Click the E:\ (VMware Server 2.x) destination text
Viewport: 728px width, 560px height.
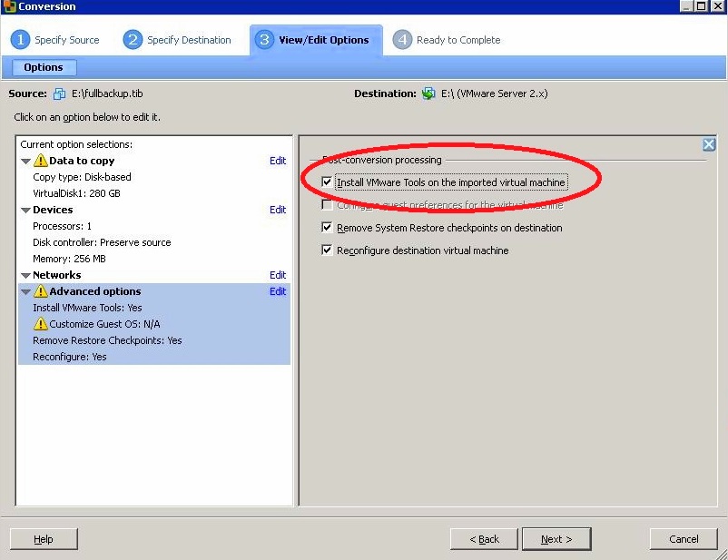point(495,93)
